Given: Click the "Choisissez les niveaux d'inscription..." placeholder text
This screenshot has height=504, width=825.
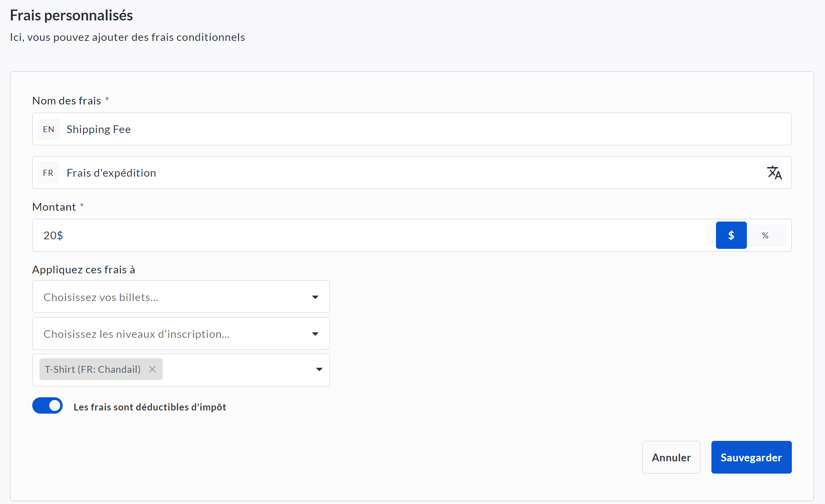Looking at the screenshot, I should (136, 334).
